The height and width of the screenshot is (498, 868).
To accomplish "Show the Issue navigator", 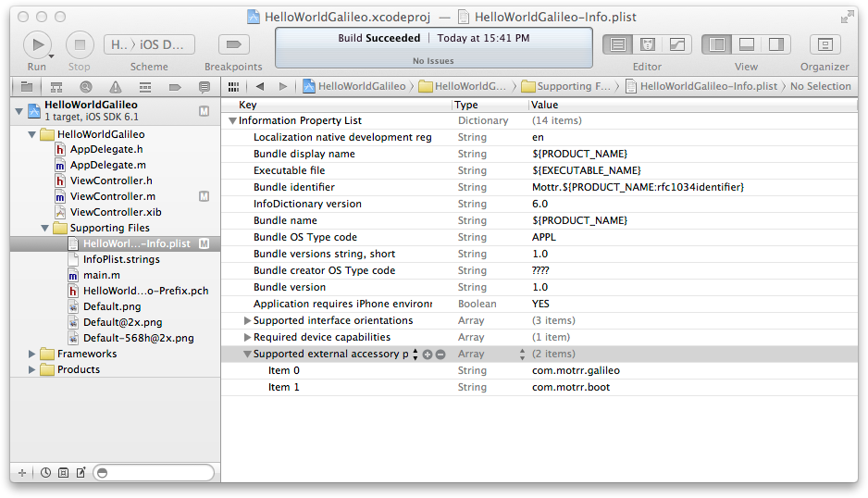I will coord(115,86).
